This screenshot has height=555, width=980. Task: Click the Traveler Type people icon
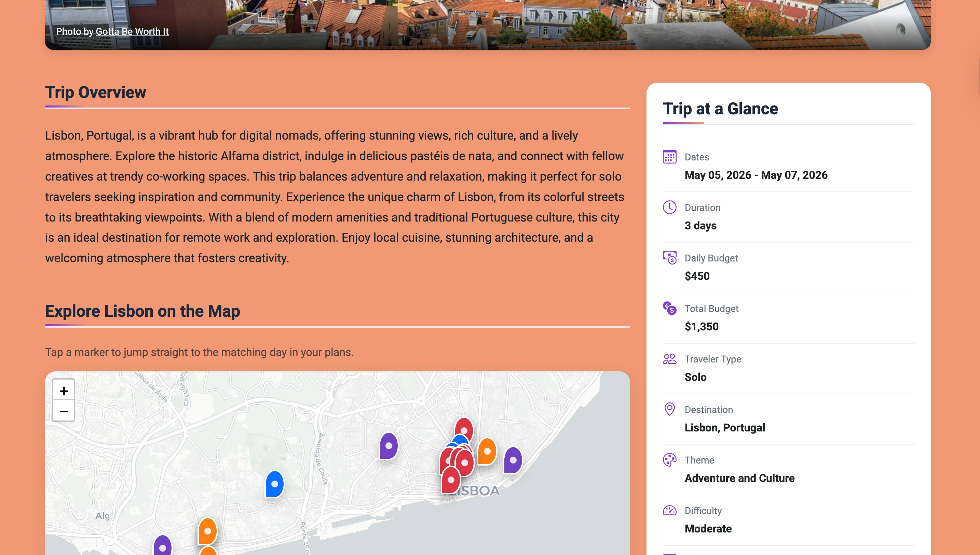[x=669, y=359]
